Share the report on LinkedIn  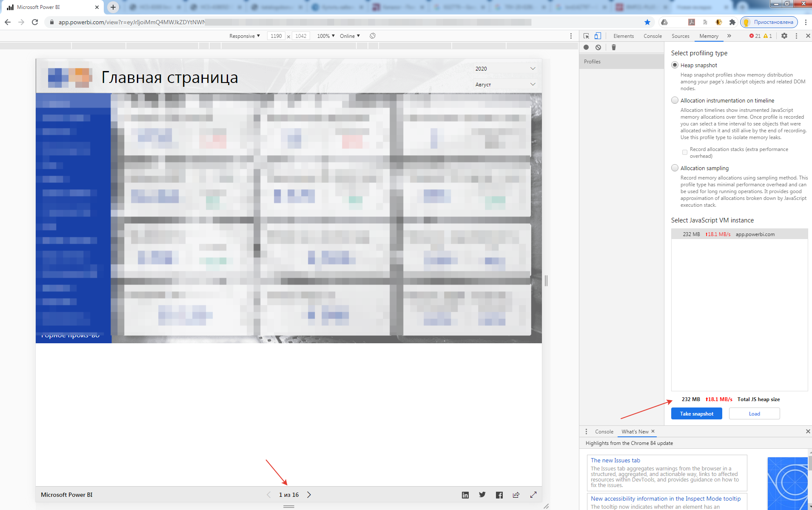[465, 495]
